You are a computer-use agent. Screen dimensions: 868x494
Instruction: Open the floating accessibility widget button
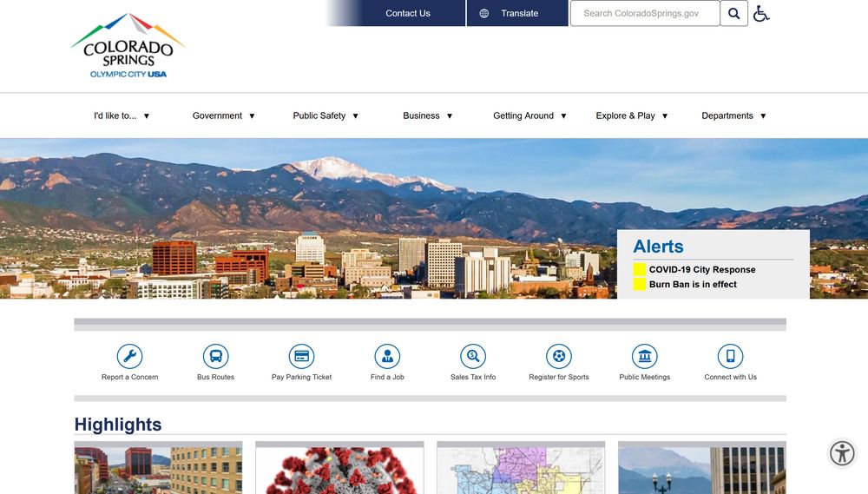click(842, 453)
